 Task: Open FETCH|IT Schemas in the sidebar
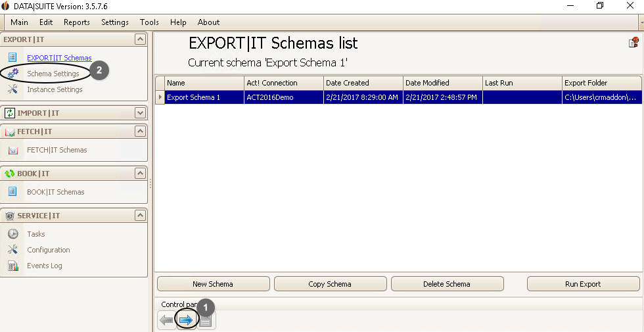click(57, 150)
